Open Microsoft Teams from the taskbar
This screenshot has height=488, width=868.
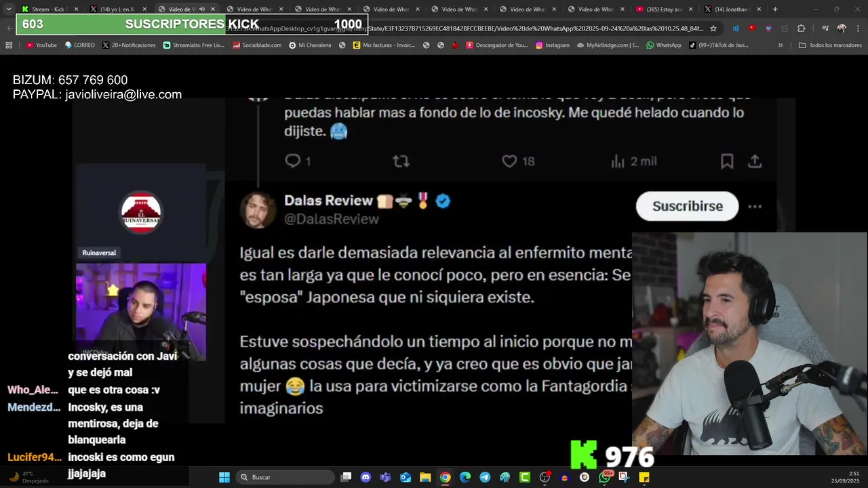[386, 477]
